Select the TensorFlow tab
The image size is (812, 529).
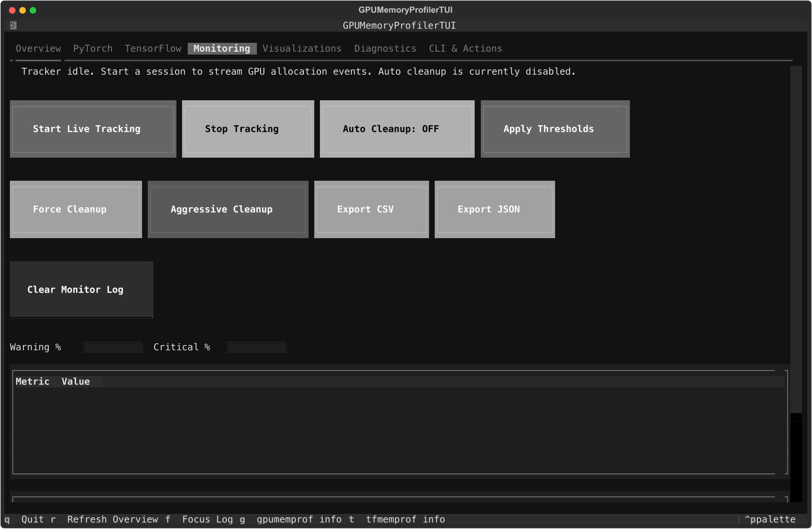pyautogui.click(x=153, y=48)
